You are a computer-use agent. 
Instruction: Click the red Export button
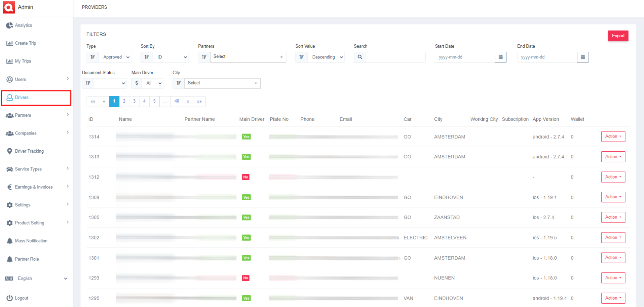click(618, 36)
